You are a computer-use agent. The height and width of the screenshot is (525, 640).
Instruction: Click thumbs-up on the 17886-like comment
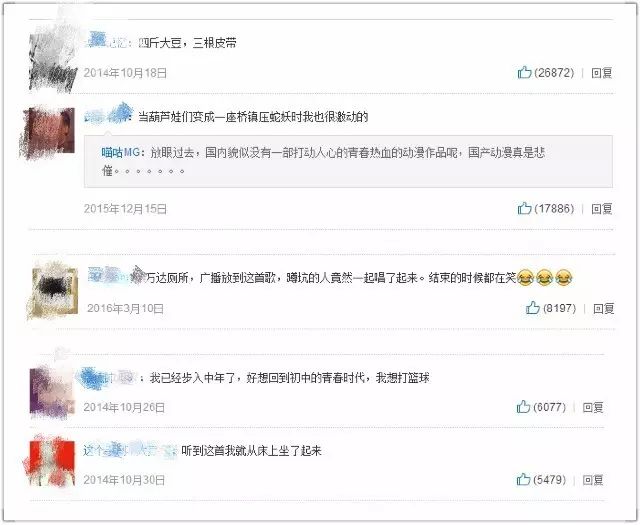click(x=524, y=208)
